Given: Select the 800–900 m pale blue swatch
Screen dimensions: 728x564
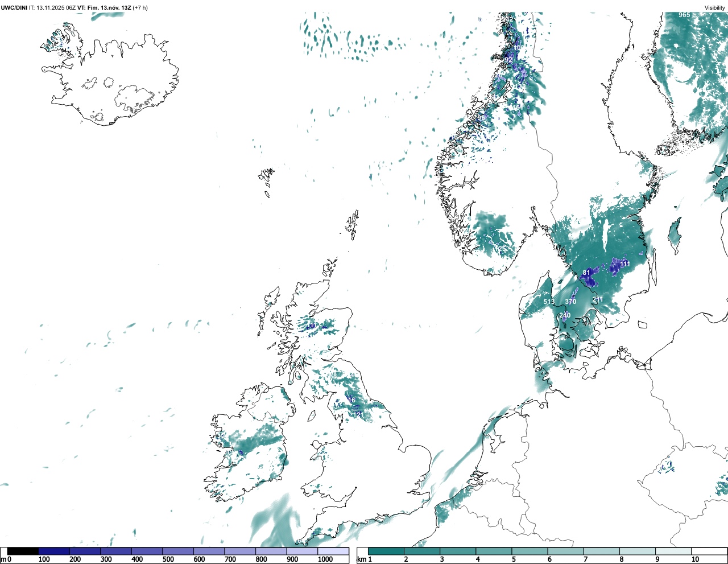Looking at the screenshot, I should 271,551.
